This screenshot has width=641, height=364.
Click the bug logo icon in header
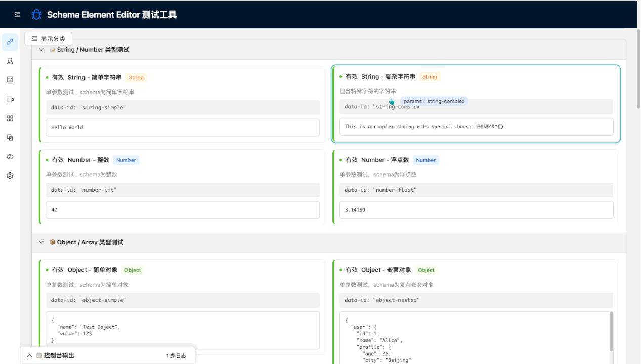point(36,15)
